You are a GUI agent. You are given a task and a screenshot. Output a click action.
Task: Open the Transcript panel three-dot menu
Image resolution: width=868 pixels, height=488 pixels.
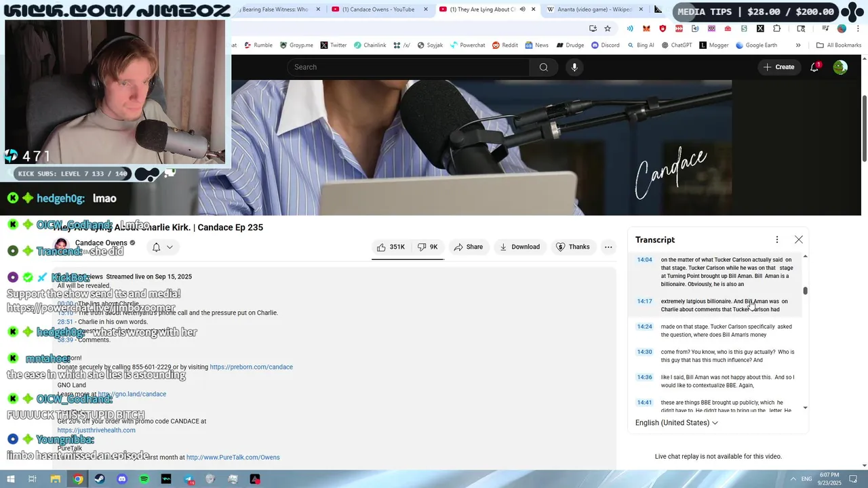[x=777, y=240]
